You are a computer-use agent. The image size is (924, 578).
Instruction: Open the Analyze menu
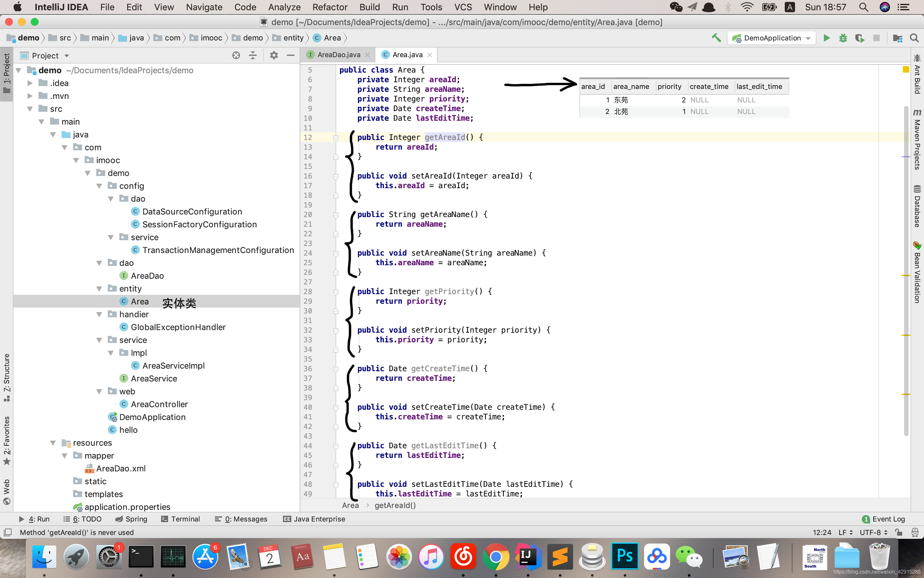point(284,7)
